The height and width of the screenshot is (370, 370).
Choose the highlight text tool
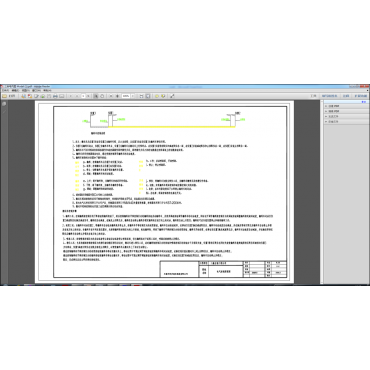(x=163, y=96)
